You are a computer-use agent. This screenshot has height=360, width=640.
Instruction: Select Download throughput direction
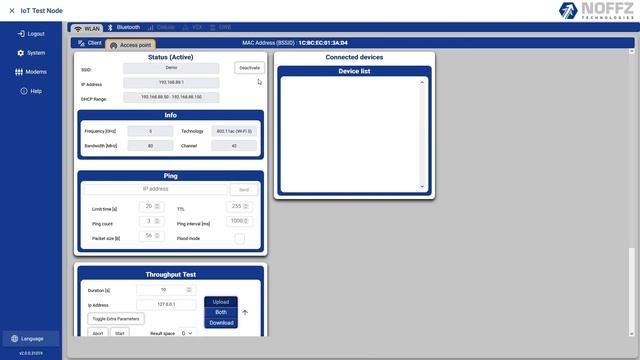tap(221, 323)
